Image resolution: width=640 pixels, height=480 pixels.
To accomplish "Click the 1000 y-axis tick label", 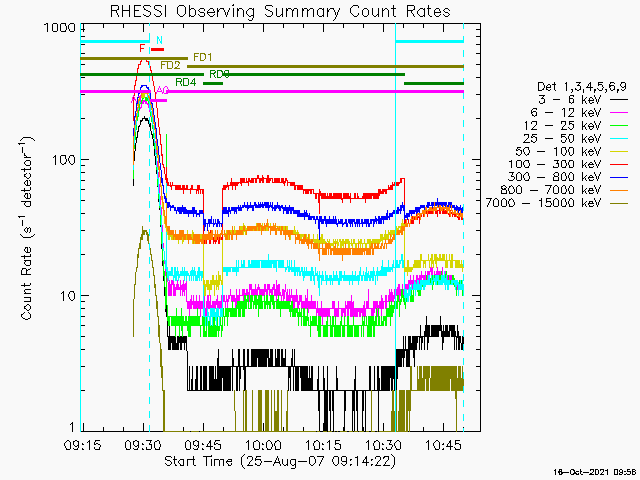I will point(60,28).
